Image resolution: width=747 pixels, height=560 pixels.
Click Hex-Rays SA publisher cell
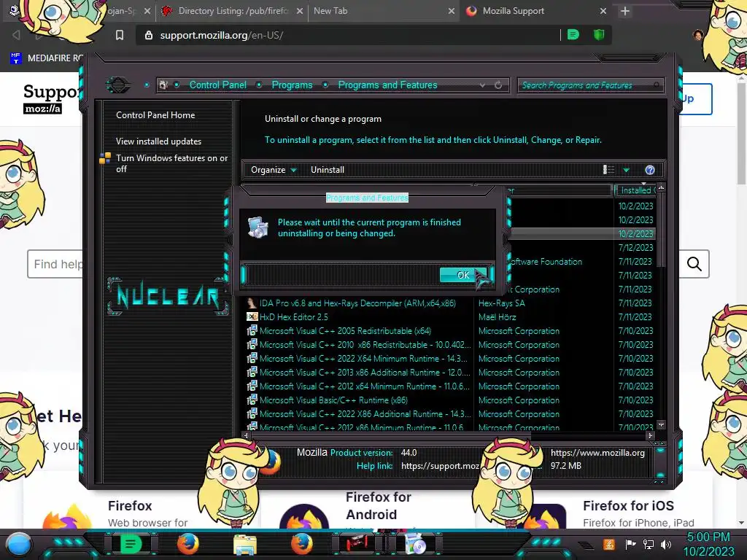pos(502,303)
